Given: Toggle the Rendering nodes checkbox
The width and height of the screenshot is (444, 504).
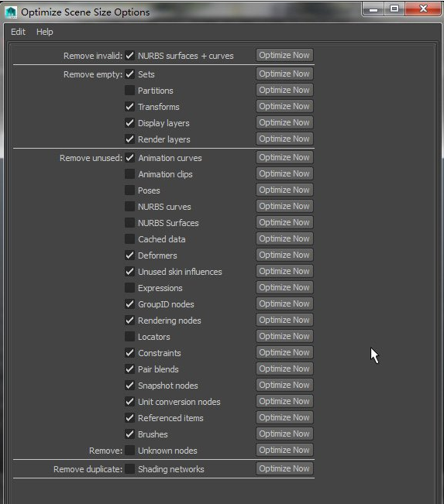Looking at the screenshot, I should pyautogui.click(x=129, y=321).
